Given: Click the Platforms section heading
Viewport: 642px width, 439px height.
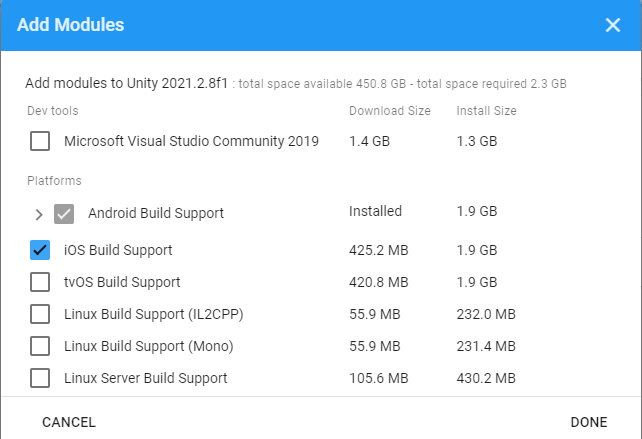Looking at the screenshot, I should (x=54, y=181).
